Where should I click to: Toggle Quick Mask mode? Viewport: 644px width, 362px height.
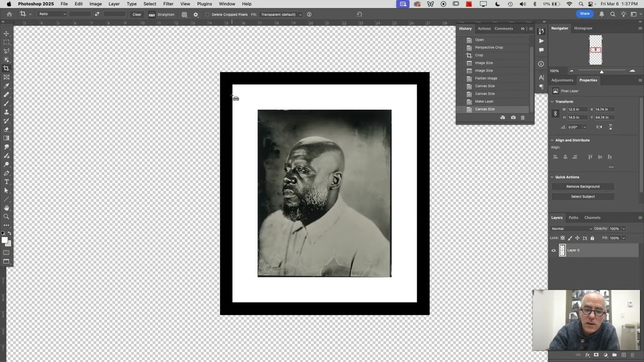[x=7, y=252]
